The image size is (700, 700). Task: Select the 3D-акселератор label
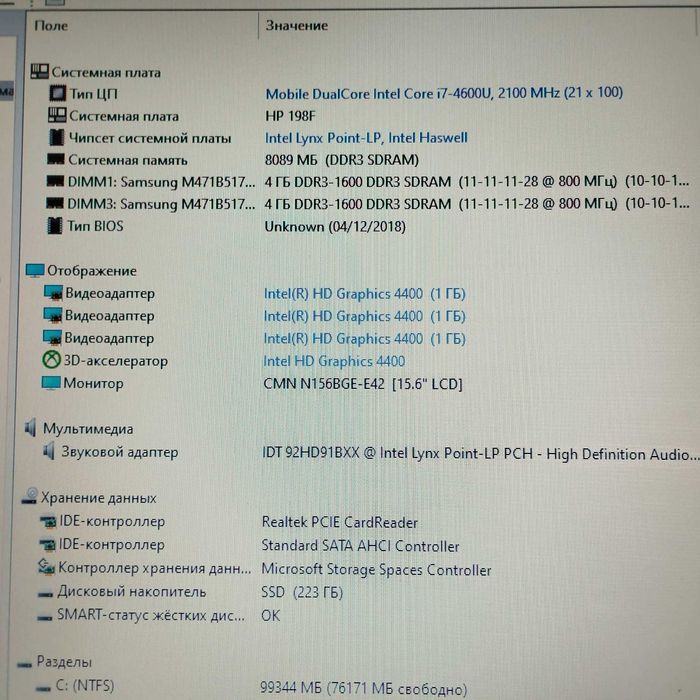(x=115, y=360)
